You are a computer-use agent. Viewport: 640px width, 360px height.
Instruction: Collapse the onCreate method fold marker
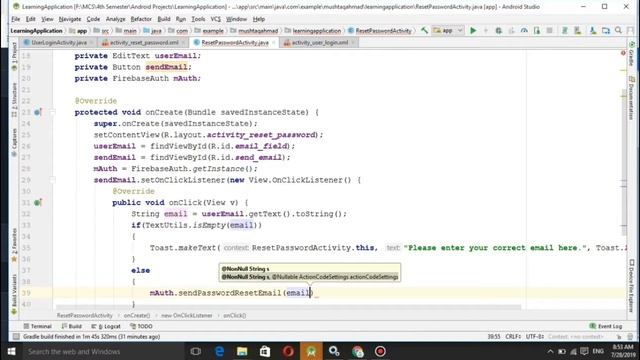click(x=53, y=112)
